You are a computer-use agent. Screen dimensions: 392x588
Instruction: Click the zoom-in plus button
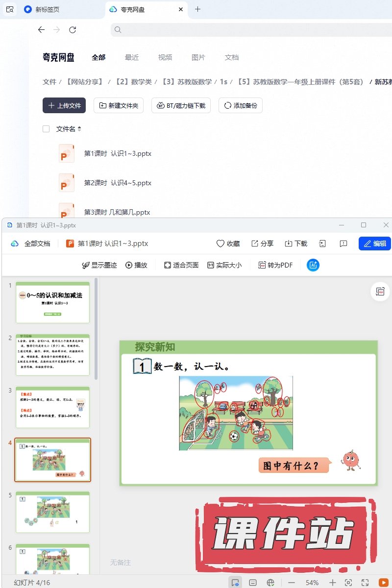pyautogui.click(x=333, y=583)
